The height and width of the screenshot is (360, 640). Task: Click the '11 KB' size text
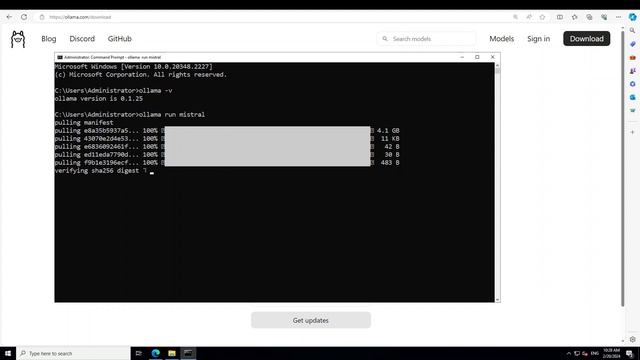(x=390, y=138)
